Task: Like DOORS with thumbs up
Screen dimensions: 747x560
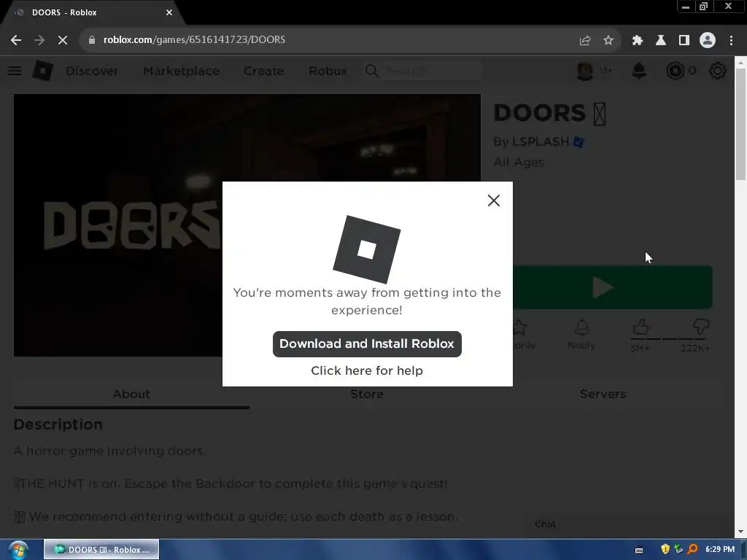Action: point(640,327)
